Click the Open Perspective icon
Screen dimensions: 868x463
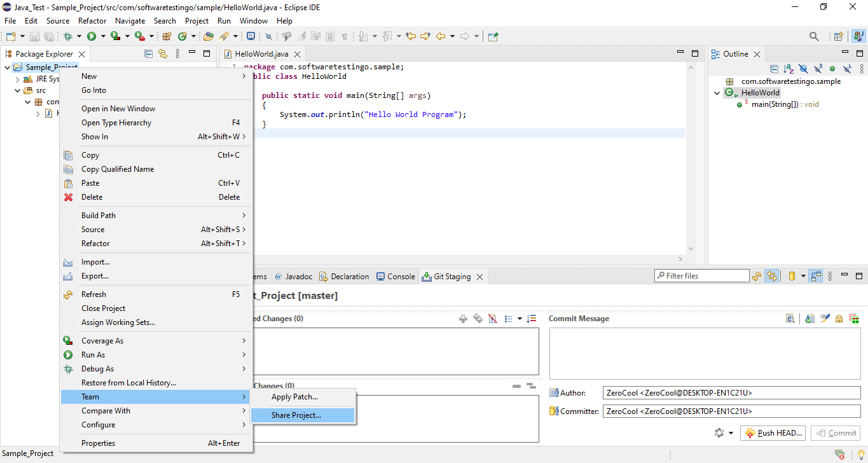pos(839,36)
